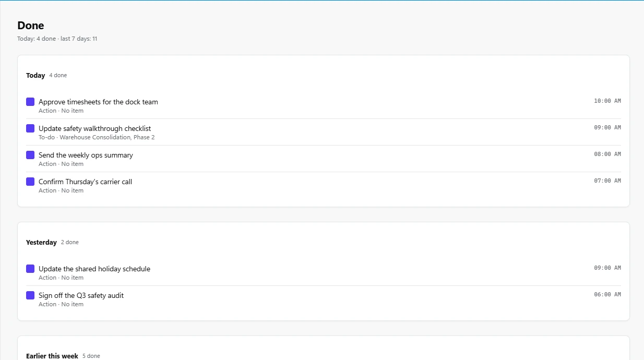
Task: Click the 08:00 AM timestamp
Action: (x=607, y=154)
